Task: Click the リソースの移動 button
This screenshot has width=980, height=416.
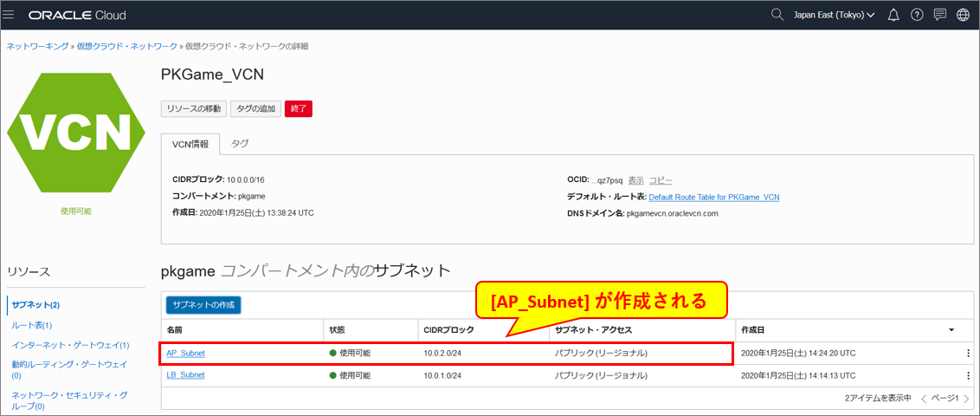Action: (194, 109)
